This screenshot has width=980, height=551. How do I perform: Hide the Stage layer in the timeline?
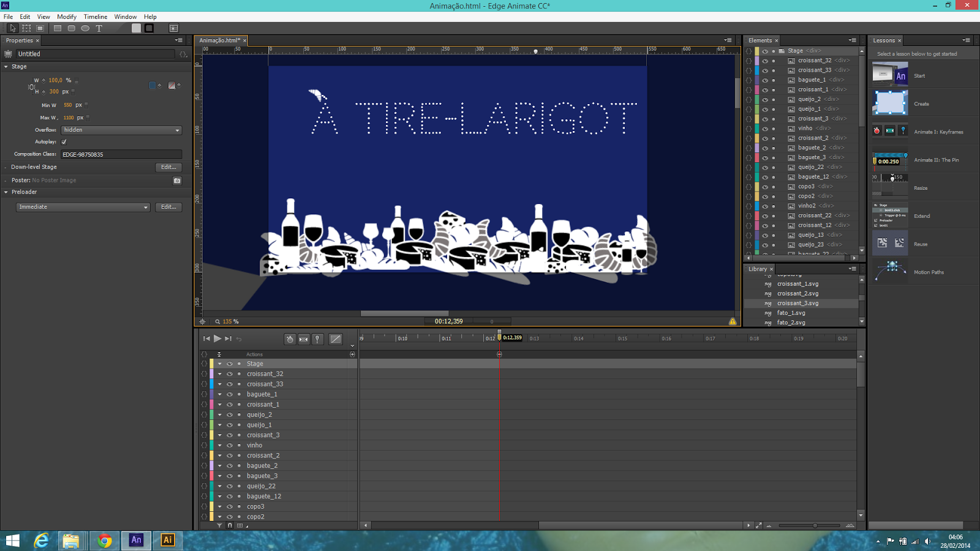tap(230, 364)
